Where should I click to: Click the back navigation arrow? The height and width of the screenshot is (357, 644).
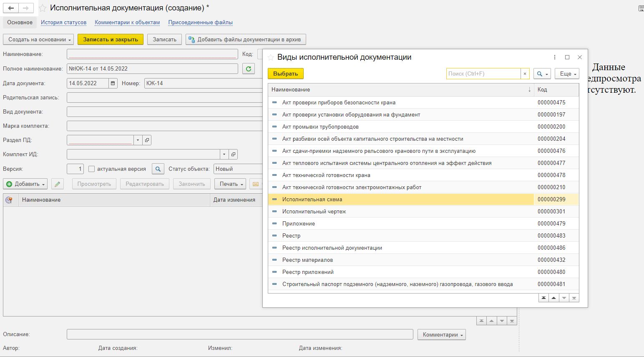click(11, 8)
